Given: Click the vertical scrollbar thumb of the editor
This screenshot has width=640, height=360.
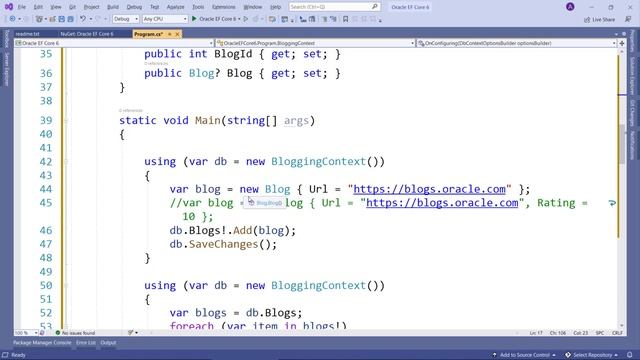Looking at the screenshot, I should coord(622,144).
